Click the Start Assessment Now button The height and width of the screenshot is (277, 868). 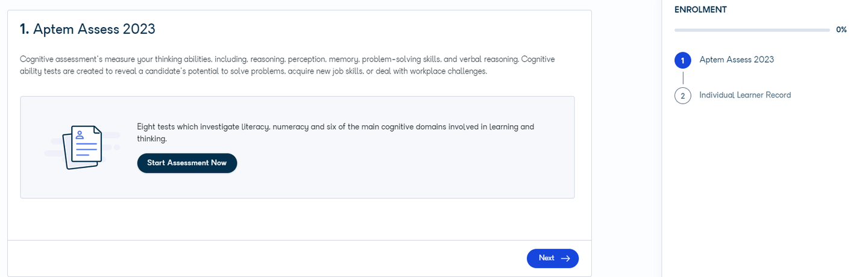coord(187,163)
